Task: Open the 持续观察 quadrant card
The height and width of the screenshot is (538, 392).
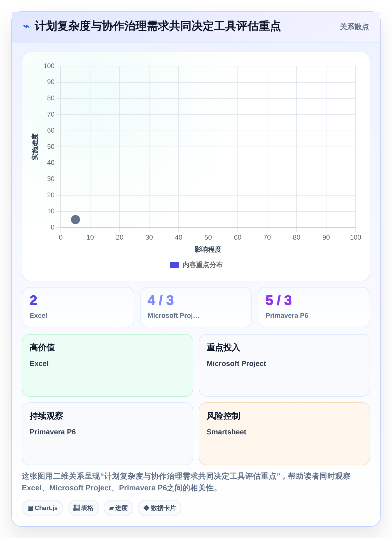Action: pos(108,434)
